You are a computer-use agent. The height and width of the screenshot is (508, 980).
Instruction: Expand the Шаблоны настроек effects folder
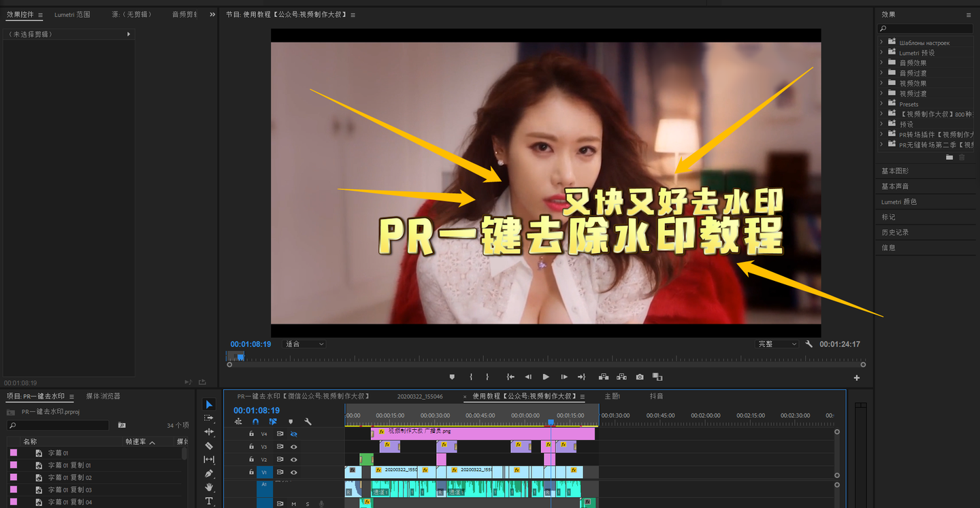click(x=881, y=42)
